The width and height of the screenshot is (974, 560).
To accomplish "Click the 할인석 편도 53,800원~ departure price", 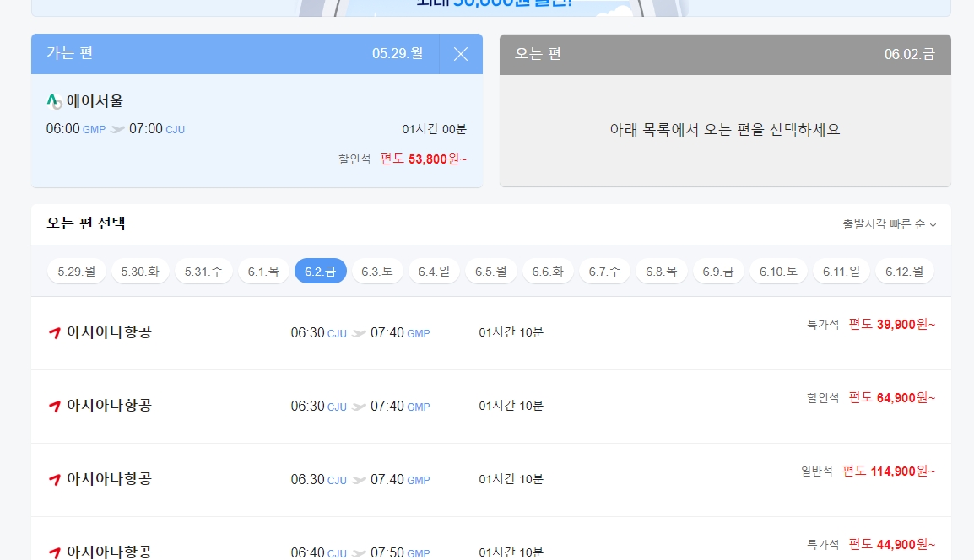I will [422, 159].
